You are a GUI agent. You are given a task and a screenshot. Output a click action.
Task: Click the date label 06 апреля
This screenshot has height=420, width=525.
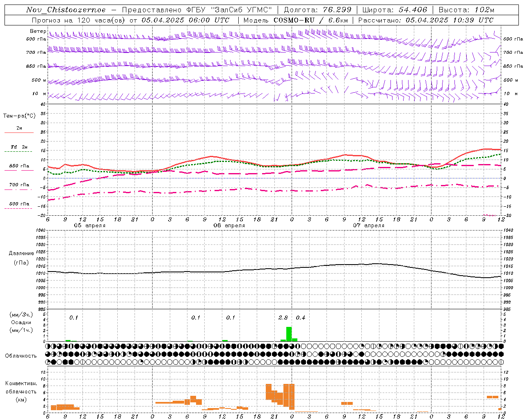[x=229, y=226]
